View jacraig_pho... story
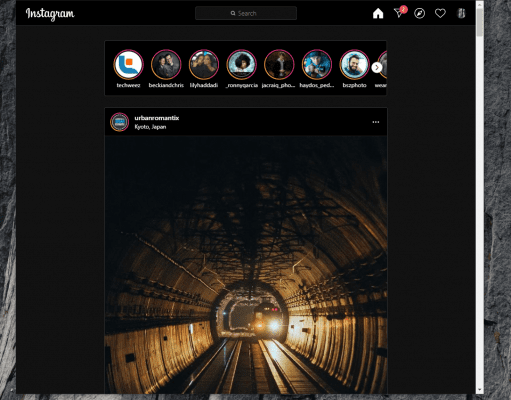This screenshot has width=511, height=400. tap(279, 64)
